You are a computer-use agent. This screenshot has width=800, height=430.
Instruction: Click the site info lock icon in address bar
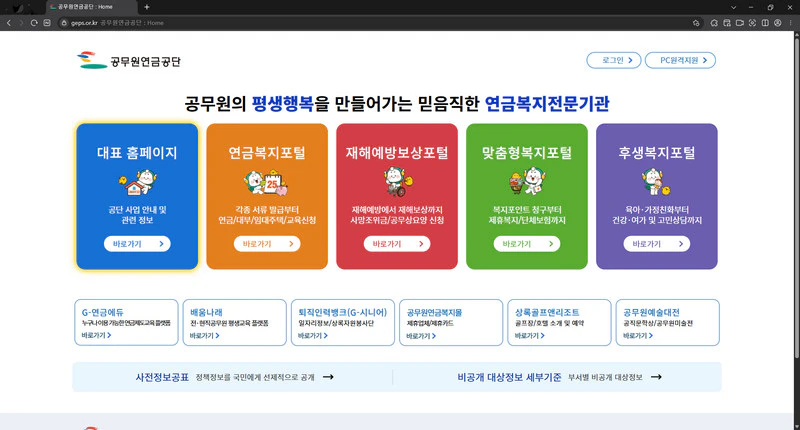tap(64, 23)
